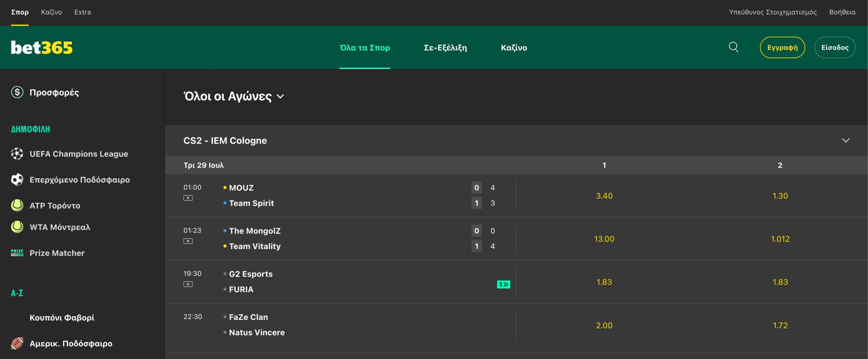
Task: Select the Extra menu item
Action: click(x=82, y=12)
